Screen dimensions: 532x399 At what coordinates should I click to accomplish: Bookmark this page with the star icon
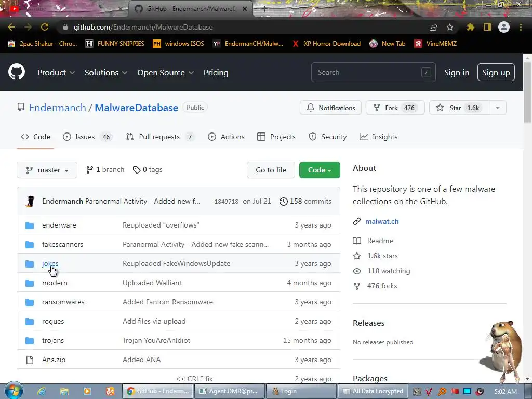pyautogui.click(x=449, y=27)
